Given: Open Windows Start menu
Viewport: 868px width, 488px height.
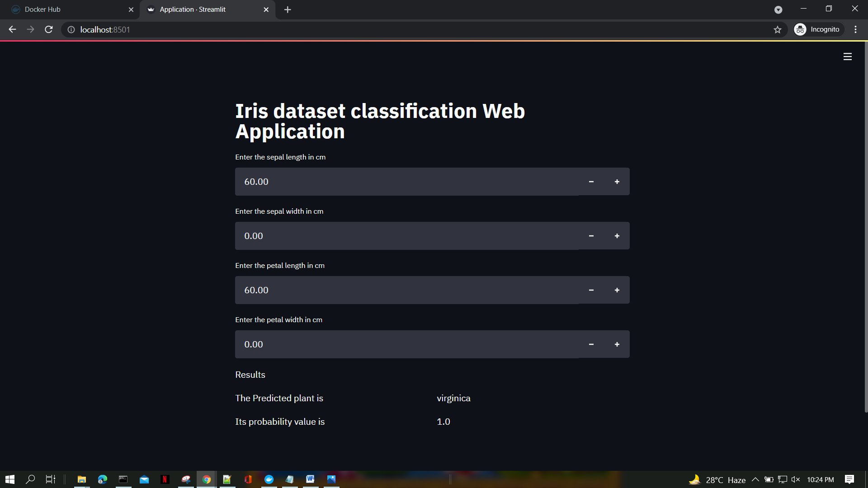Looking at the screenshot, I should pos(10,479).
